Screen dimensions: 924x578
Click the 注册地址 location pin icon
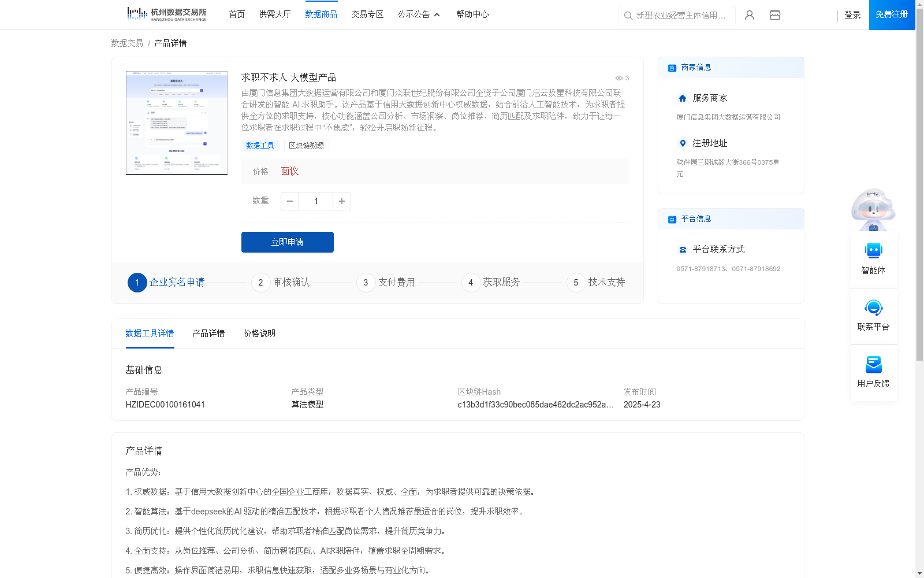pos(683,143)
